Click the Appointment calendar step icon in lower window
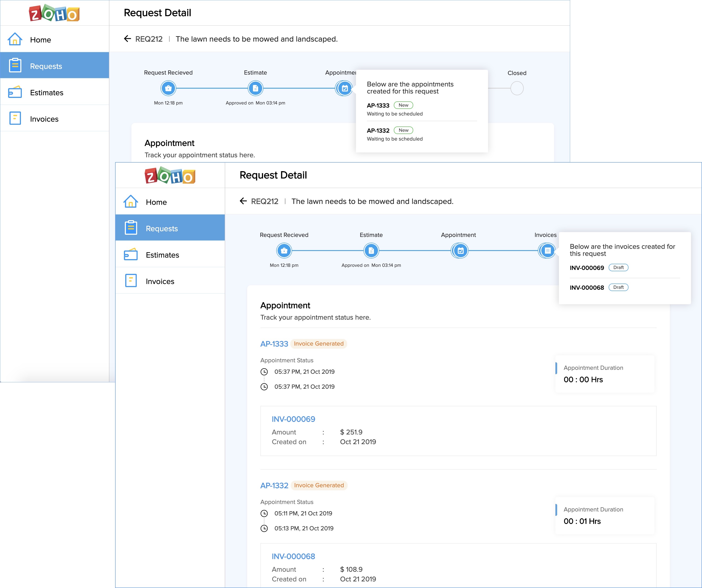Screen dimensions: 702x588 (460, 251)
